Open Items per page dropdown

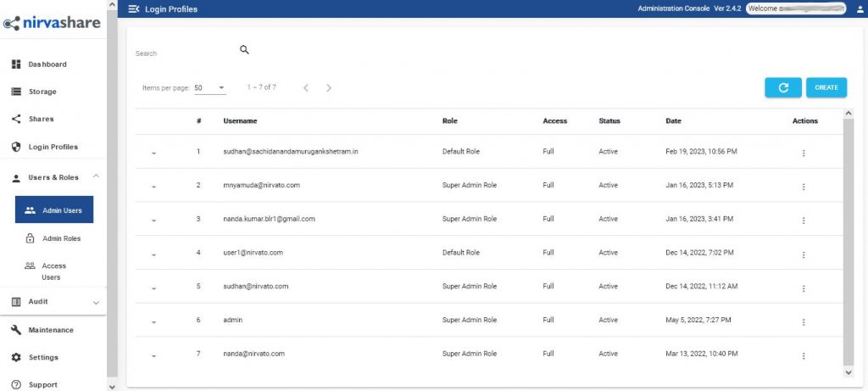210,88
